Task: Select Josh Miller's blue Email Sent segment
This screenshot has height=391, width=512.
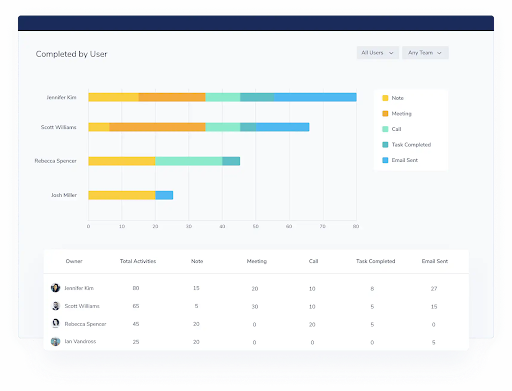Action: pos(164,195)
